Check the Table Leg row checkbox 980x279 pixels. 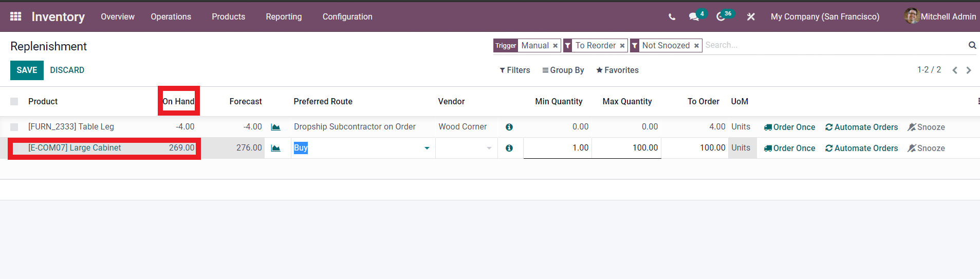14,127
